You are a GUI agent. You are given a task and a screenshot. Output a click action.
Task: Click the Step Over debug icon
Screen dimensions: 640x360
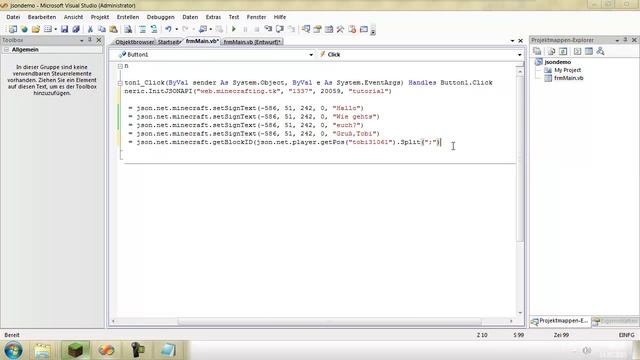click(280, 29)
